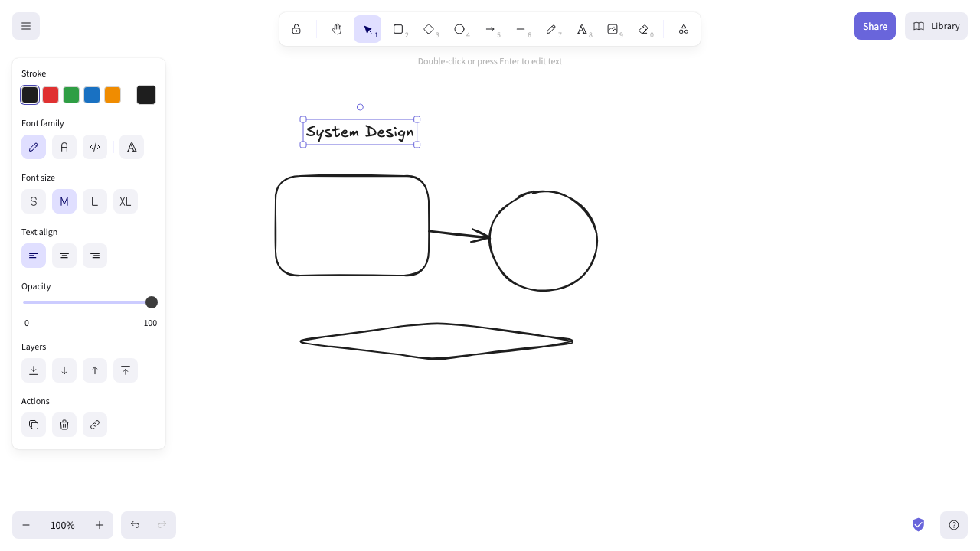Set font size to S

click(34, 201)
